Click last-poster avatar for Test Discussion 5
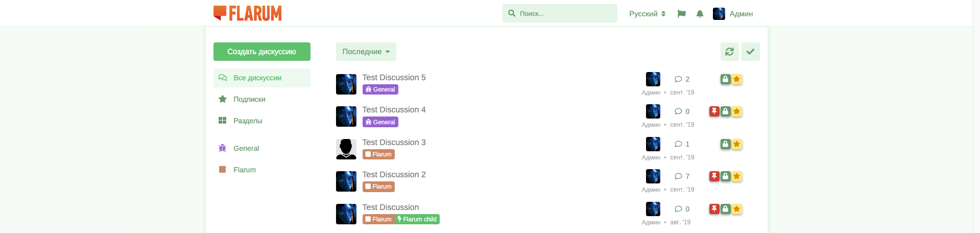The height and width of the screenshot is (233, 980). tap(653, 79)
